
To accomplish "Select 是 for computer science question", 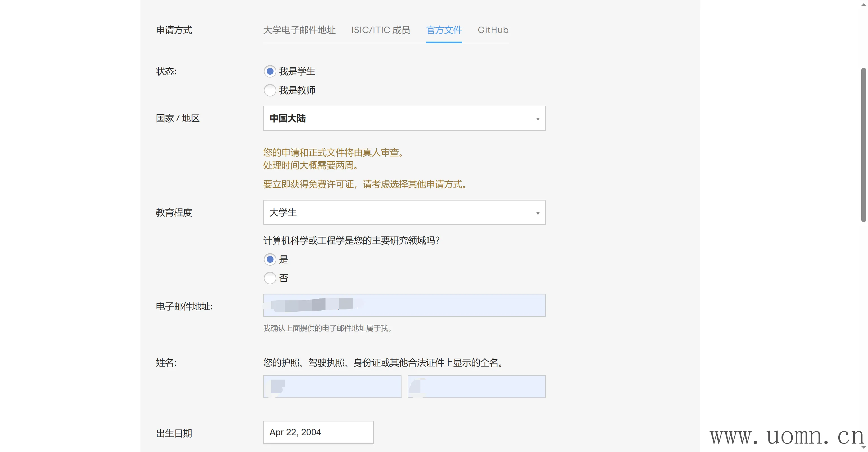I will pos(270,259).
